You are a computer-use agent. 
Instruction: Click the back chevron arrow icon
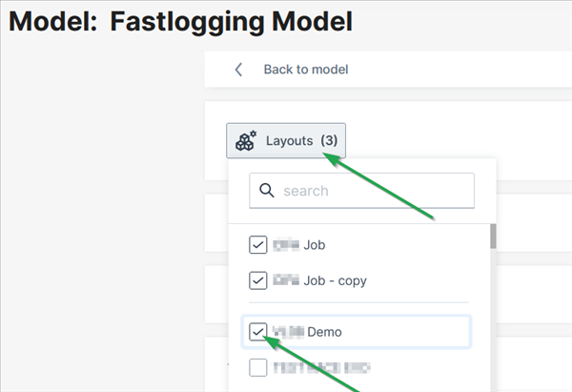tap(238, 70)
